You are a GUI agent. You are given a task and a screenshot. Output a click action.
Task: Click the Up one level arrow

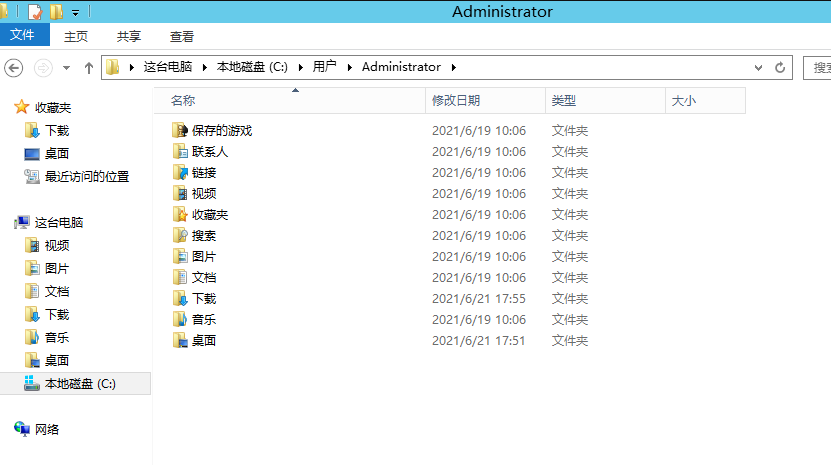point(89,67)
